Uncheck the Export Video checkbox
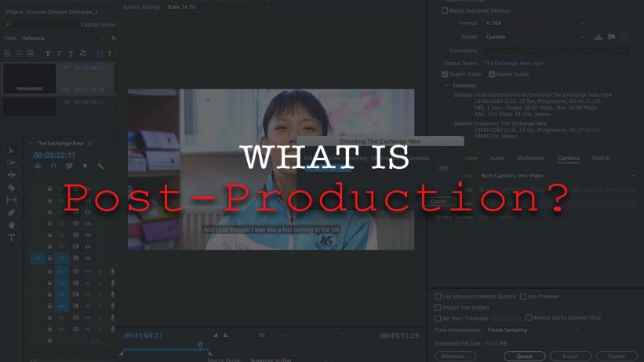Viewport: 644px width, 362px height. (x=446, y=74)
